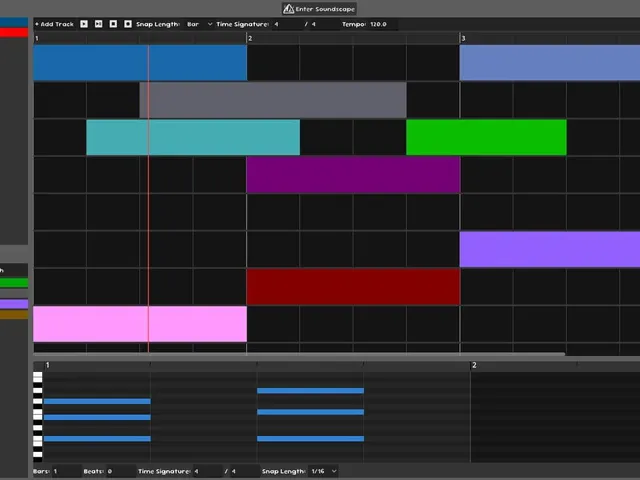
Task: Click the red track color bar in sidebar
Action: 14,32
